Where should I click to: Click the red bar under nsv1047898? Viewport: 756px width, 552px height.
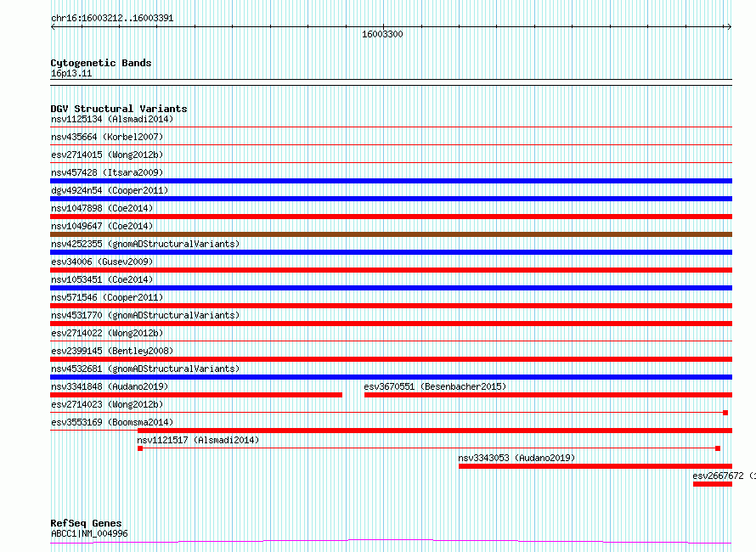[391, 217]
